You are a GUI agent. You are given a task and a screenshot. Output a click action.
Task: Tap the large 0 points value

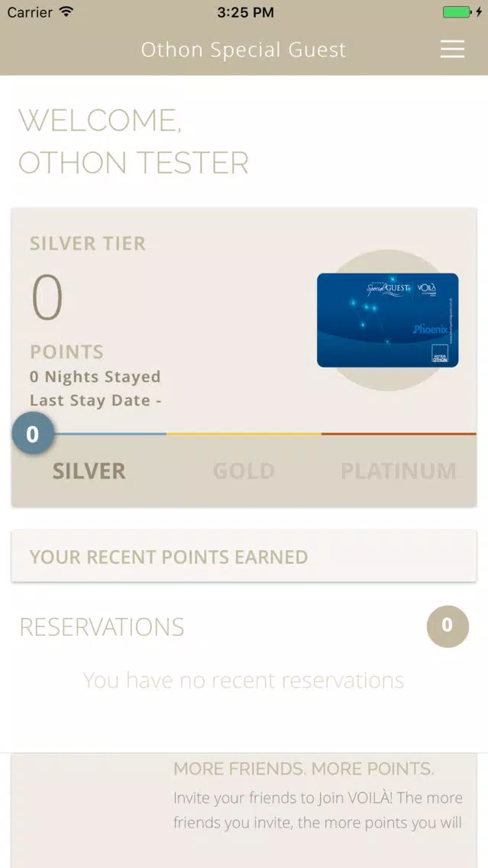[47, 297]
